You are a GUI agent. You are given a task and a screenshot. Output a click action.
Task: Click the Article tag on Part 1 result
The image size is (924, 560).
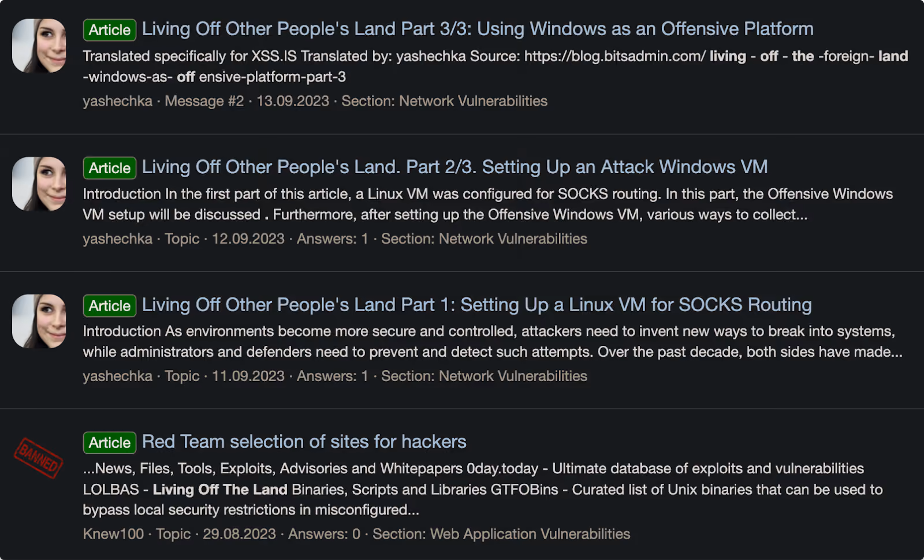pos(110,305)
